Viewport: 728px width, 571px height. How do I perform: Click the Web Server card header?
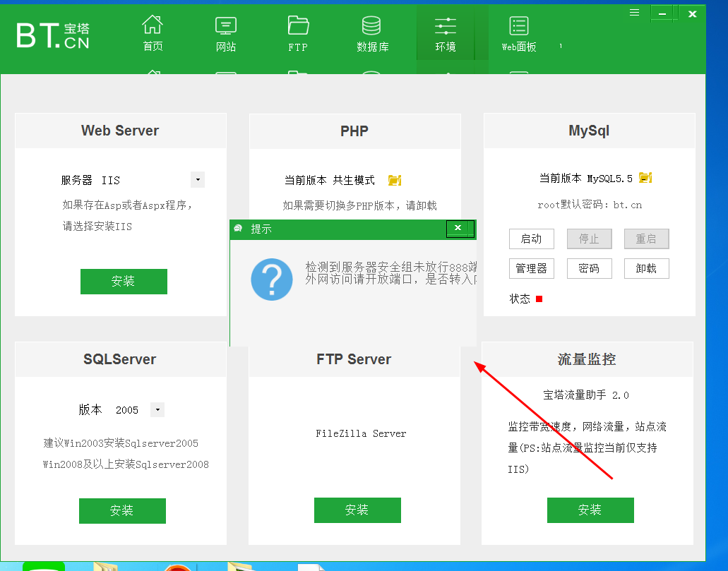[x=120, y=131]
